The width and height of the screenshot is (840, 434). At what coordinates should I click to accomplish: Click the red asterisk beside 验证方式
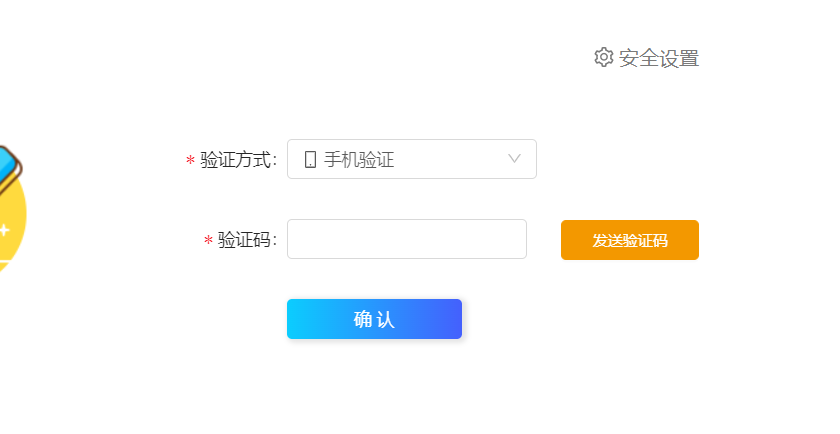190,161
